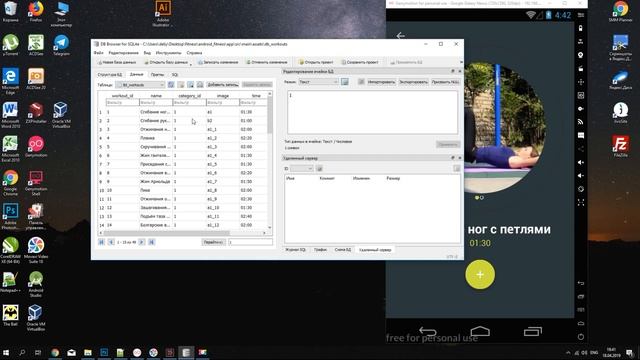Click inside the cell editor text area

[x=372, y=112]
